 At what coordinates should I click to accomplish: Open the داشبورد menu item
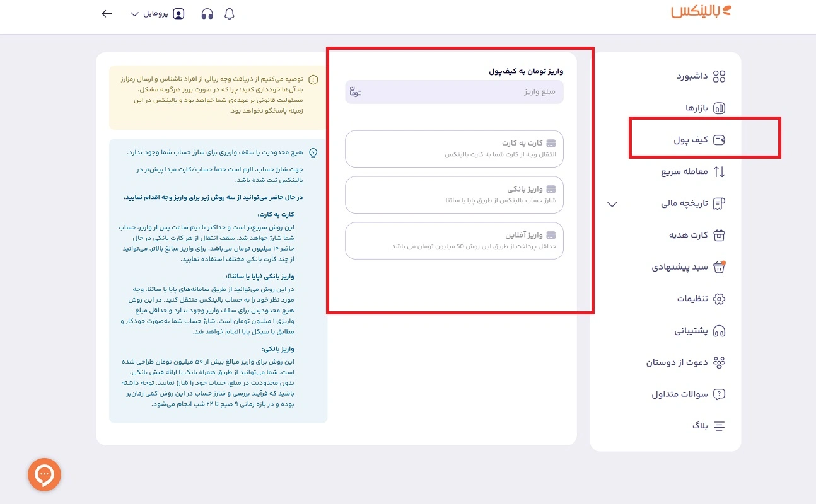click(692, 77)
